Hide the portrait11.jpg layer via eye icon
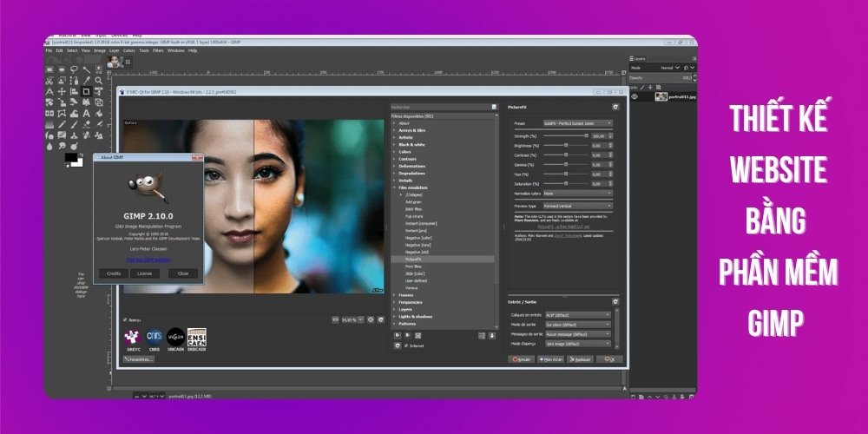This screenshot has width=868, height=434. [635, 96]
